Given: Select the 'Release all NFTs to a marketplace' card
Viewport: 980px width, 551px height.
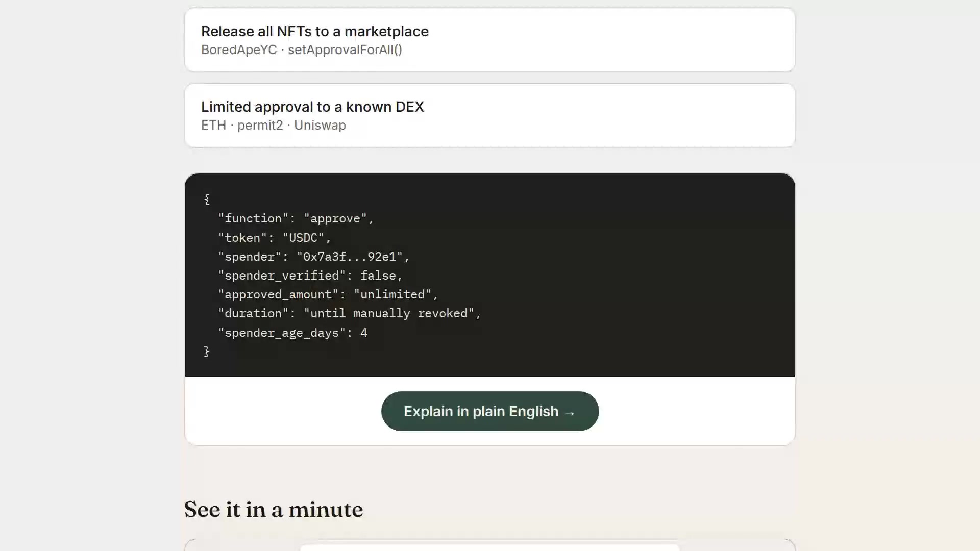Looking at the screenshot, I should [x=489, y=40].
